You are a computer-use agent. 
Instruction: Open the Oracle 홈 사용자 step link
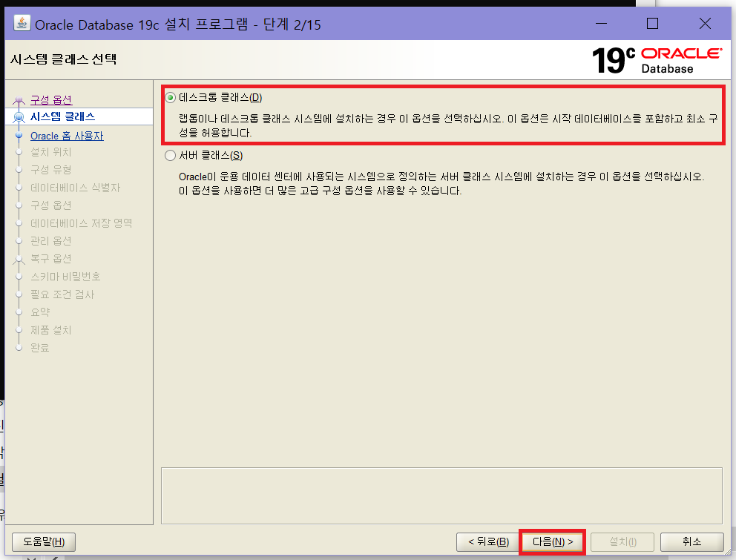tap(67, 136)
